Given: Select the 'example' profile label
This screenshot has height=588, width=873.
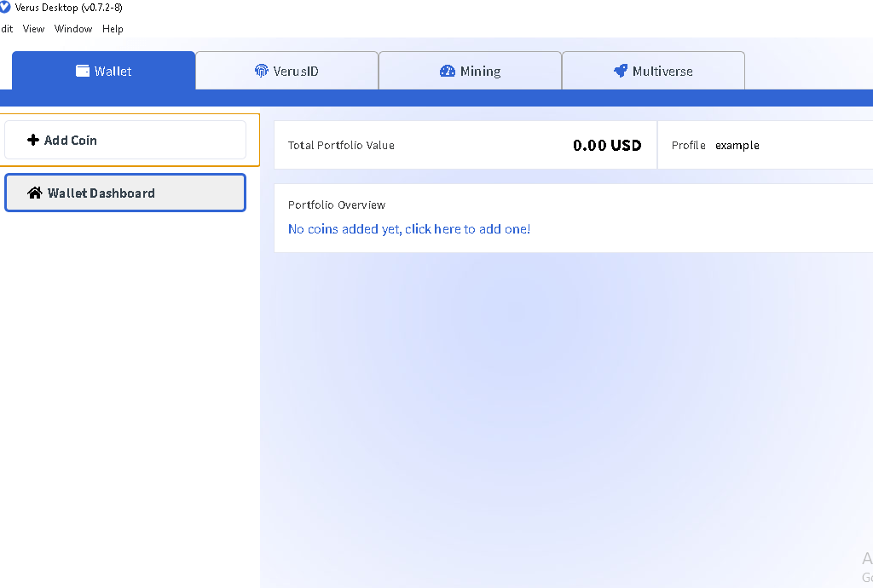Looking at the screenshot, I should coord(737,145).
